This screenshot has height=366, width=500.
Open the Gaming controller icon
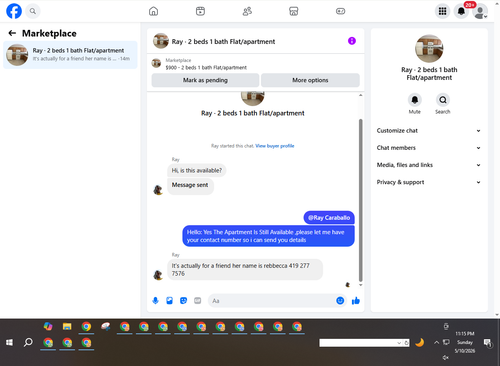click(x=340, y=11)
